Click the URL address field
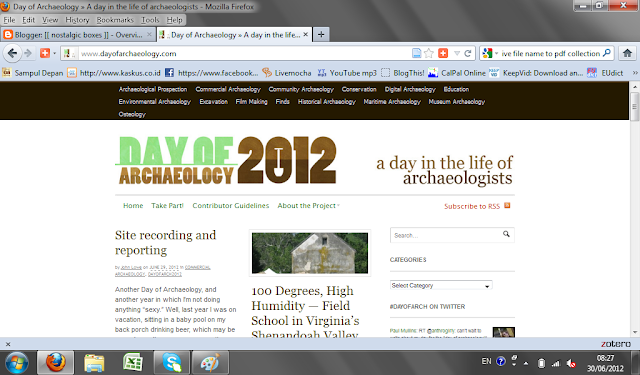The image size is (640, 375). [245, 53]
